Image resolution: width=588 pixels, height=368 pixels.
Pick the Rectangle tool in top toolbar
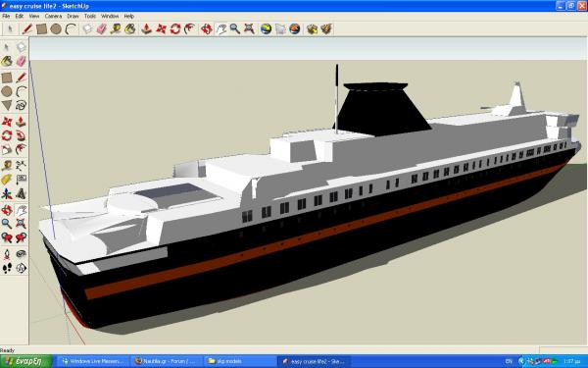tap(41, 28)
